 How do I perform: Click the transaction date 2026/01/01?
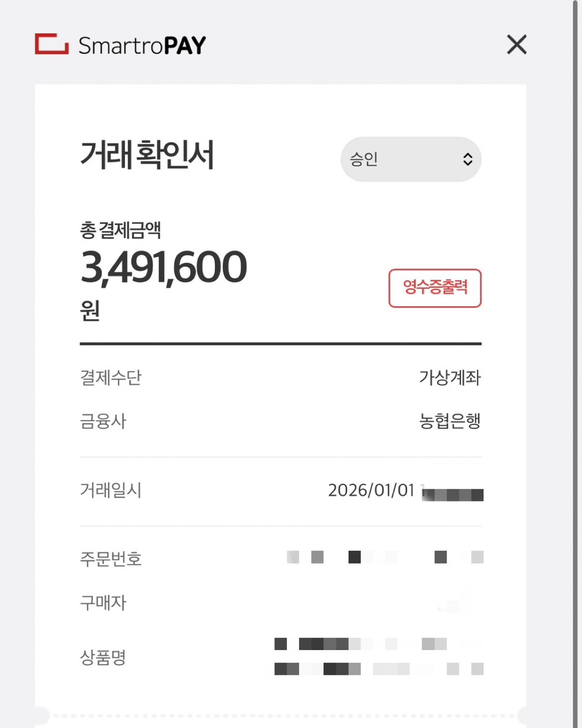[x=371, y=490]
